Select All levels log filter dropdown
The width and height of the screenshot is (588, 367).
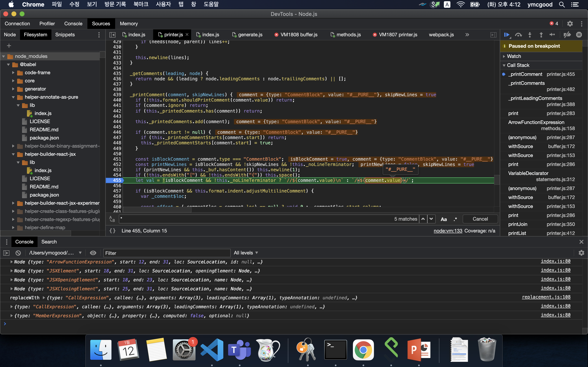pyautogui.click(x=246, y=252)
